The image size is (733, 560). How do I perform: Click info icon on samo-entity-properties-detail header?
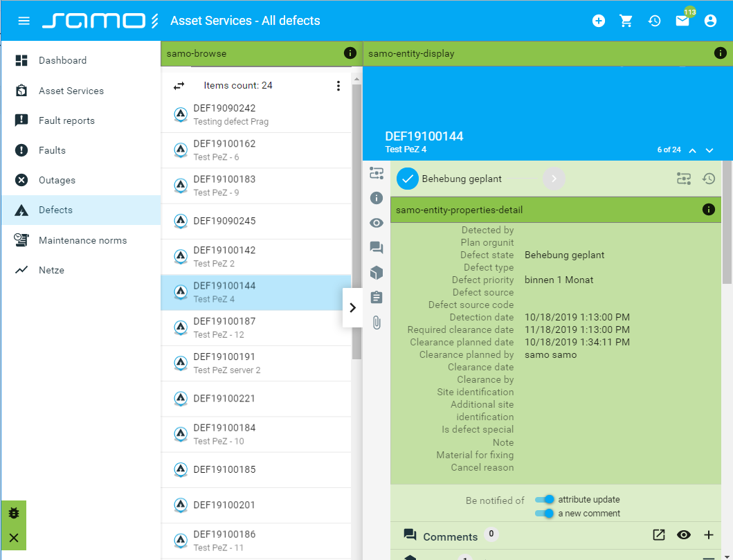click(708, 210)
